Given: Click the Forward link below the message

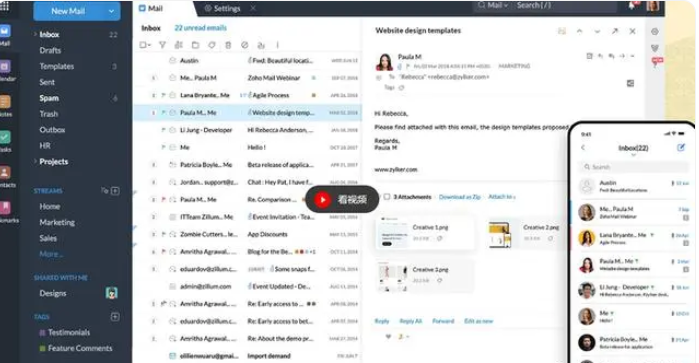Looking at the screenshot, I should point(443,321).
